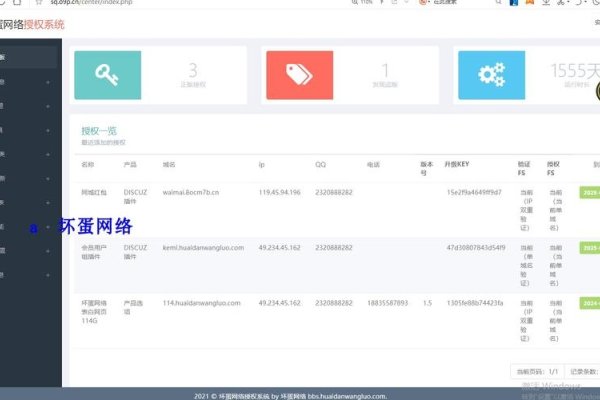Click the version value 1.5
The image size is (600, 400).
427,303
